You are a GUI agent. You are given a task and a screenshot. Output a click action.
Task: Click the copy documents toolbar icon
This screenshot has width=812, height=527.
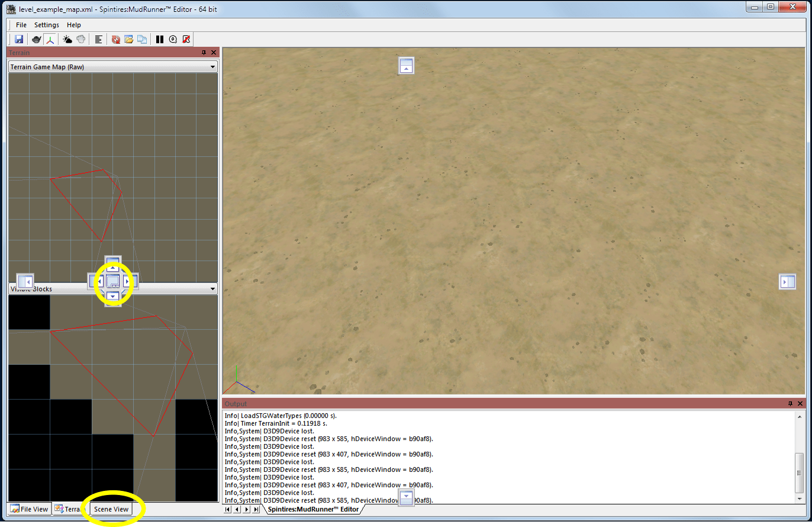click(142, 40)
